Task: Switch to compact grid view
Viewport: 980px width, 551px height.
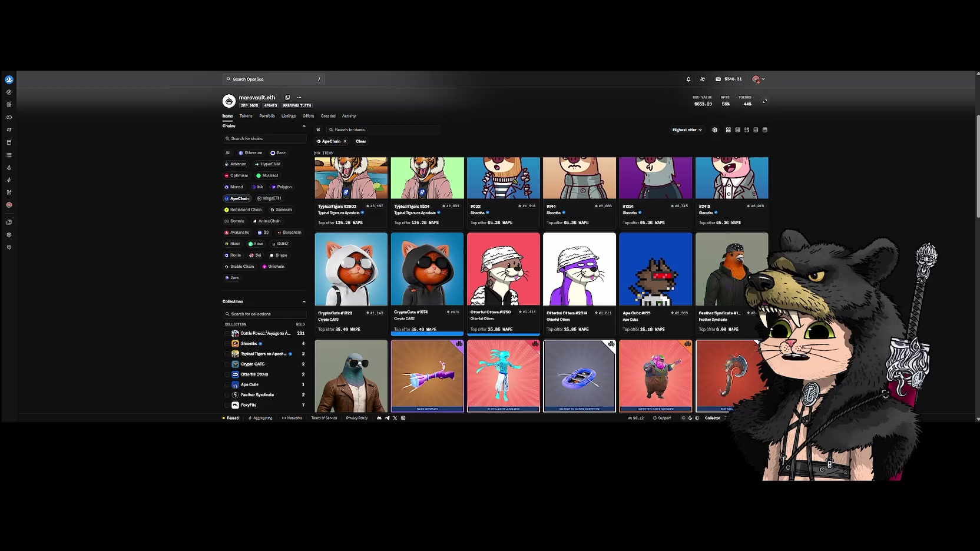Action: 737,130
